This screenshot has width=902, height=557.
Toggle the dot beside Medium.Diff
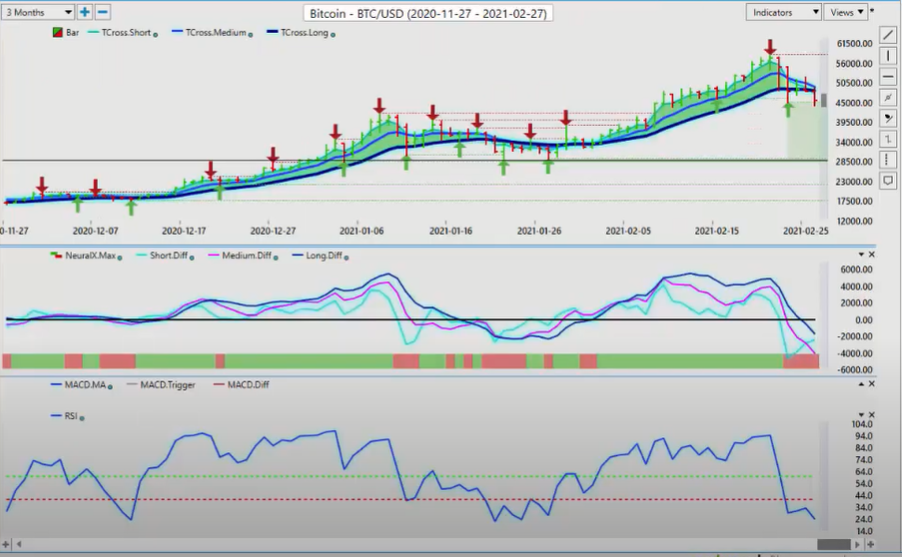point(276,258)
